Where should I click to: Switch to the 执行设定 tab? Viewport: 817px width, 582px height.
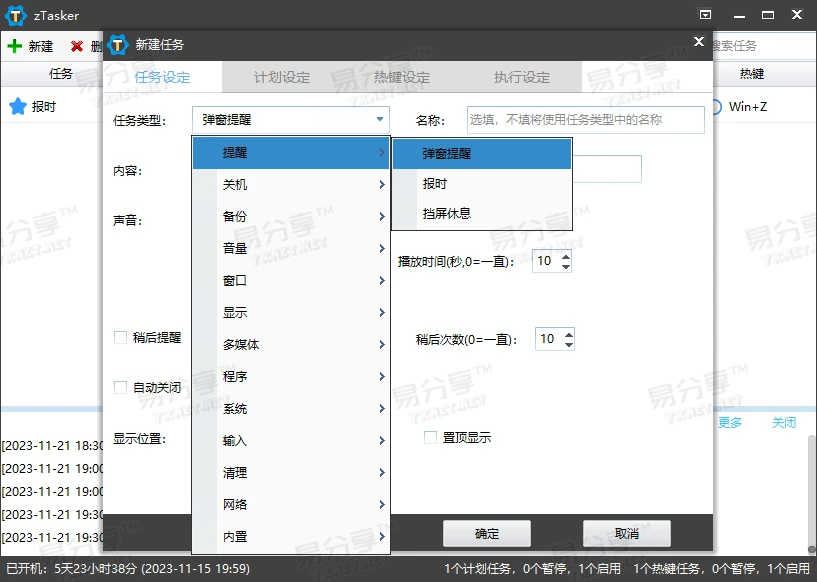point(522,77)
